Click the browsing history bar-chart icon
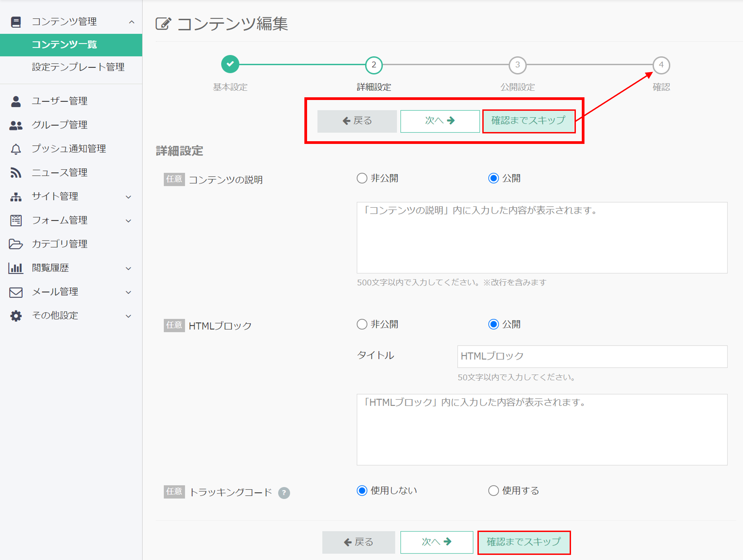The image size is (743, 560). 16,268
